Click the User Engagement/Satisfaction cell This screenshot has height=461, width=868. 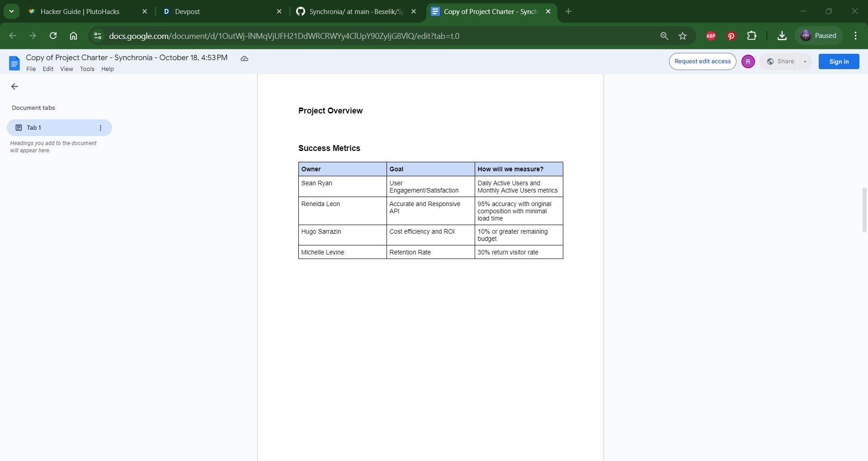point(430,186)
